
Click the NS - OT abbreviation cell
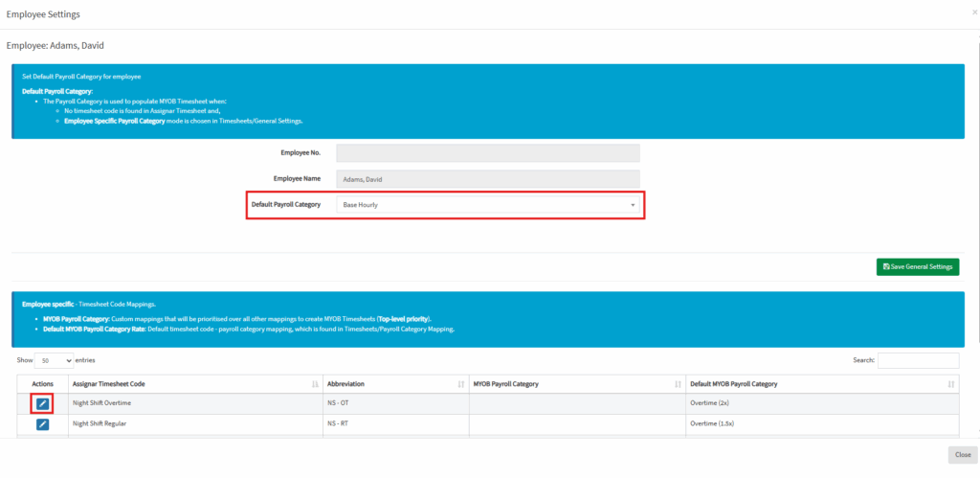(x=340, y=404)
